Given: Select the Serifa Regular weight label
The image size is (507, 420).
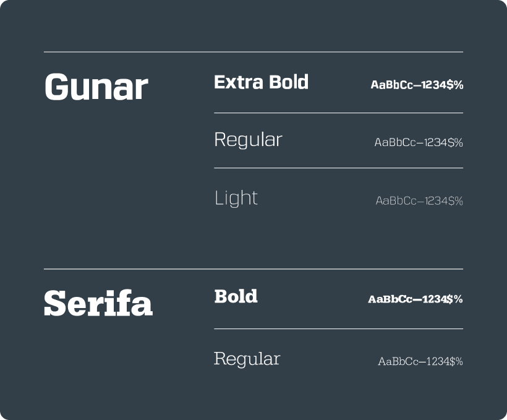Looking at the screenshot, I should click(x=247, y=359).
